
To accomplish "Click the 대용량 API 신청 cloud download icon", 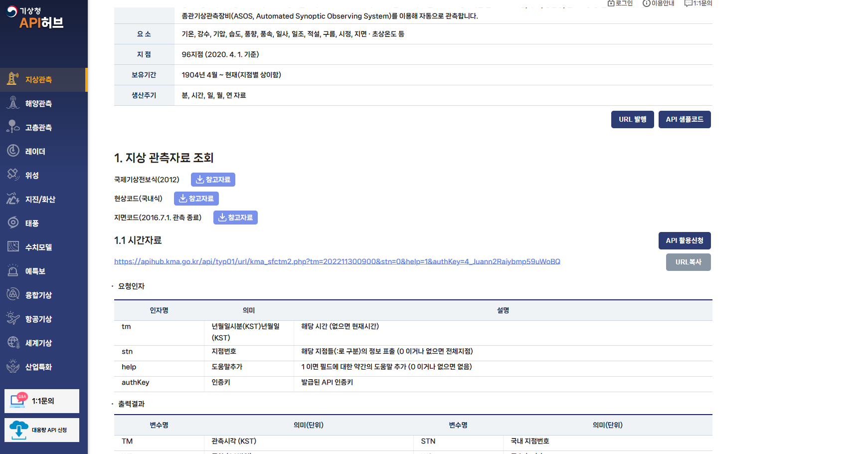I will point(19,430).
